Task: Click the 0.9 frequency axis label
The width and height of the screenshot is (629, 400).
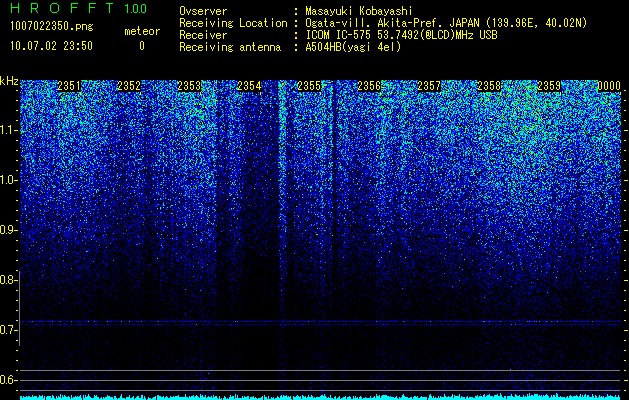Action: [8, 230]
